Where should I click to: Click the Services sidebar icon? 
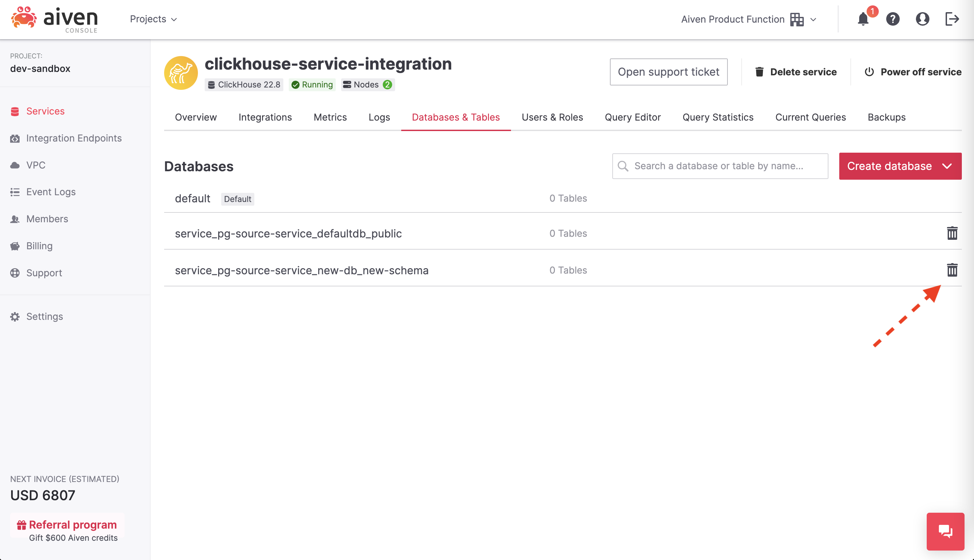pos(15,111)
